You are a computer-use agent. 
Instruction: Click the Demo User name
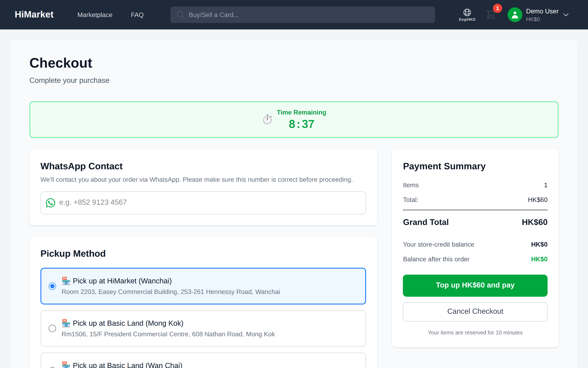542,11
